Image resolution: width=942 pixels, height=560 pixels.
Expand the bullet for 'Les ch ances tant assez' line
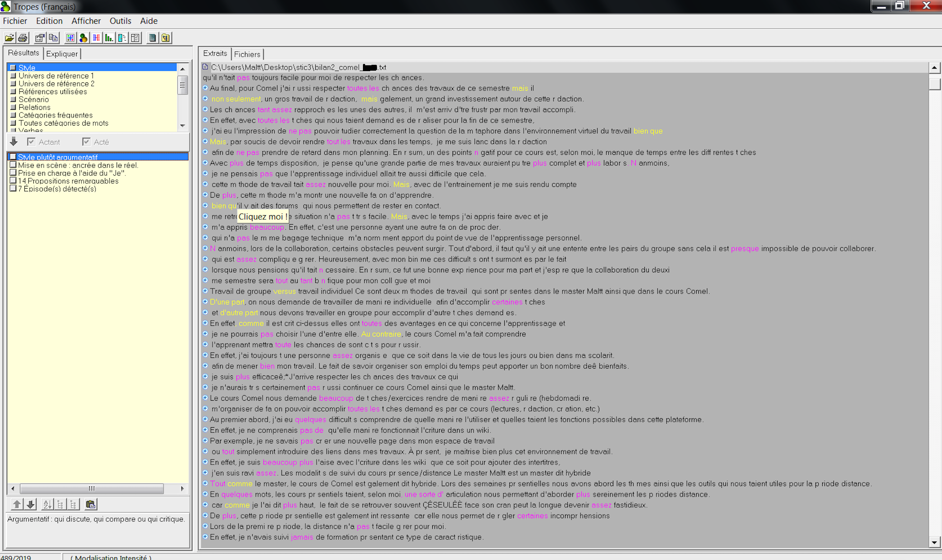click(205, 109)
